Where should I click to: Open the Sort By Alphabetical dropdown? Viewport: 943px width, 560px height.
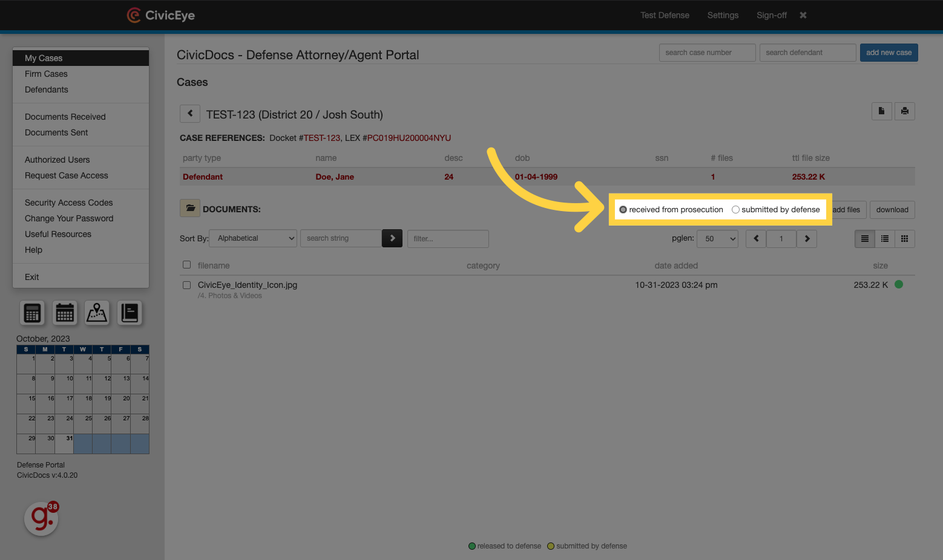point(253,238)
